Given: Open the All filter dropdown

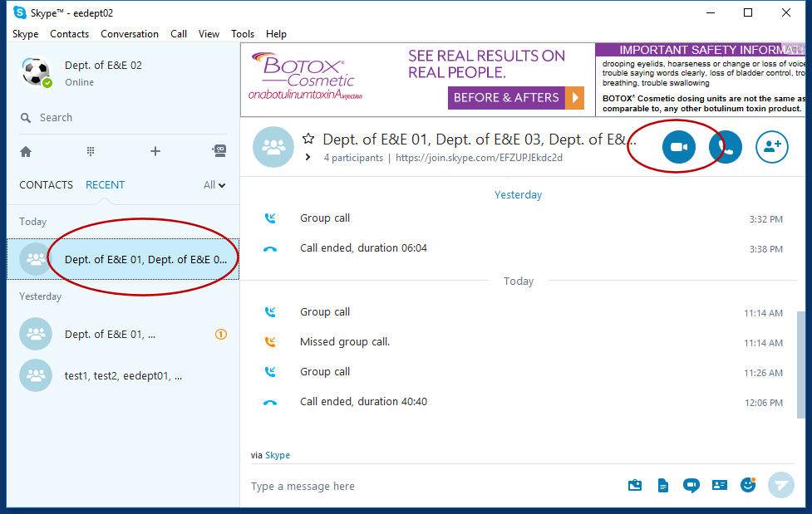Looking at the screenshot, I should tap(214, 185).
